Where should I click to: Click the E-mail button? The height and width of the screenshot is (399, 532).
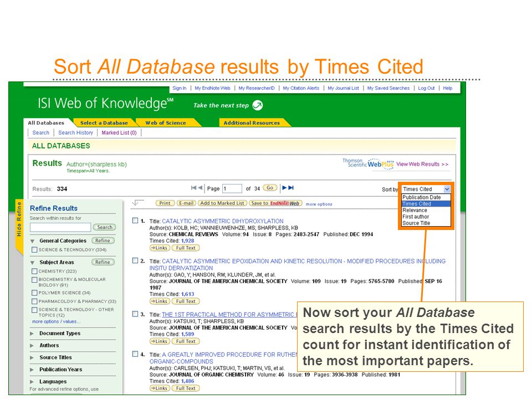(x=186, y=203)
